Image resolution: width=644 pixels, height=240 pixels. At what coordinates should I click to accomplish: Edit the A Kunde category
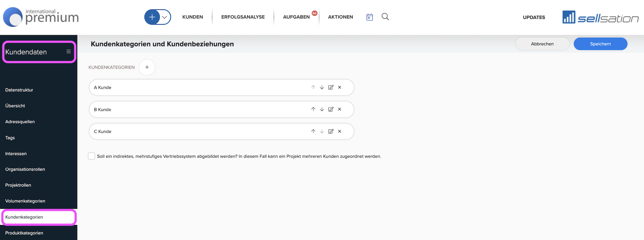pos(331,87)
